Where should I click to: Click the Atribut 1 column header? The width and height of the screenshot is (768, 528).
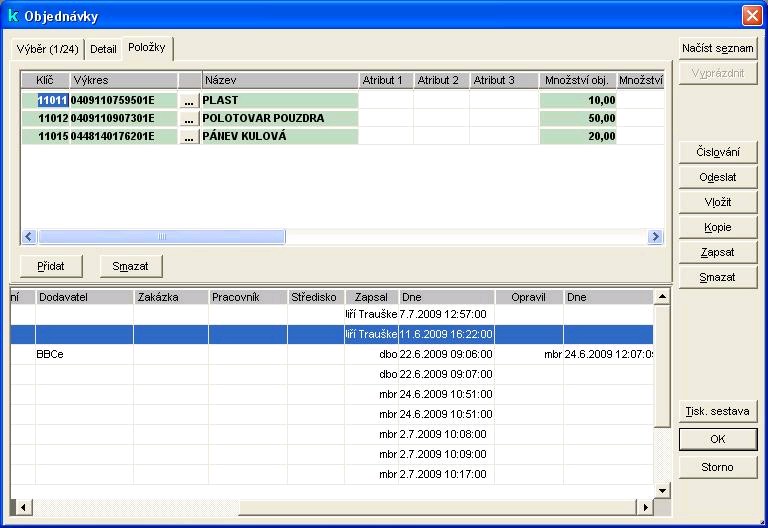coord(386,80)
